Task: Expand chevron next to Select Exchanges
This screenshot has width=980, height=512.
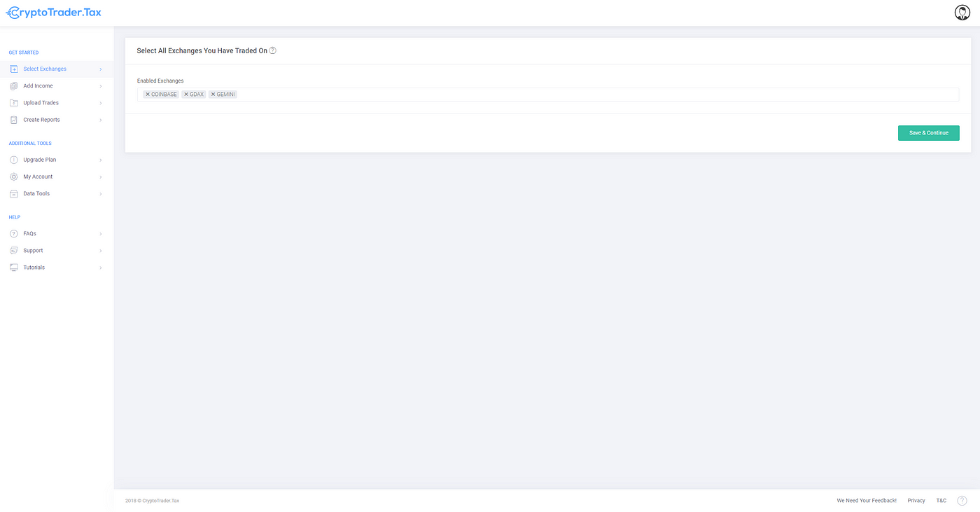Action: [101, 69]
